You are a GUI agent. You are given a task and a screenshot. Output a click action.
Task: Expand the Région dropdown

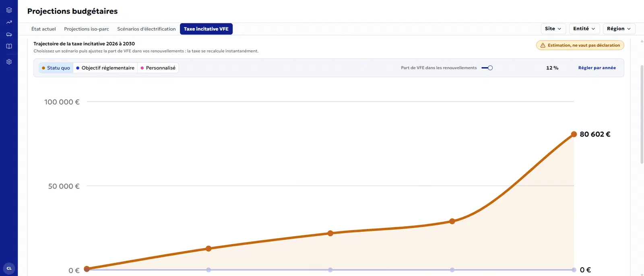tap(619, 29)
